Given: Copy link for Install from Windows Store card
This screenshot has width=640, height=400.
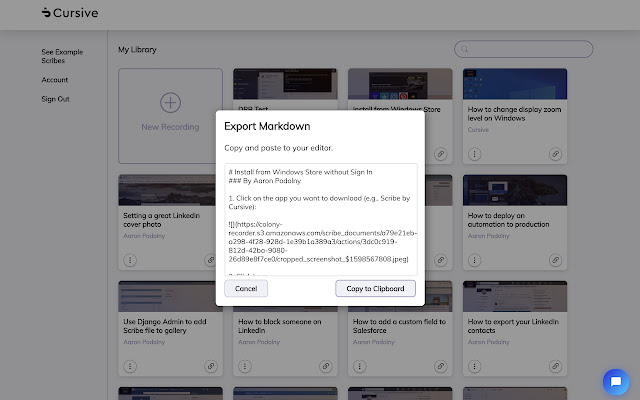Looking at the screenshot, I should [x=440, y=154].
